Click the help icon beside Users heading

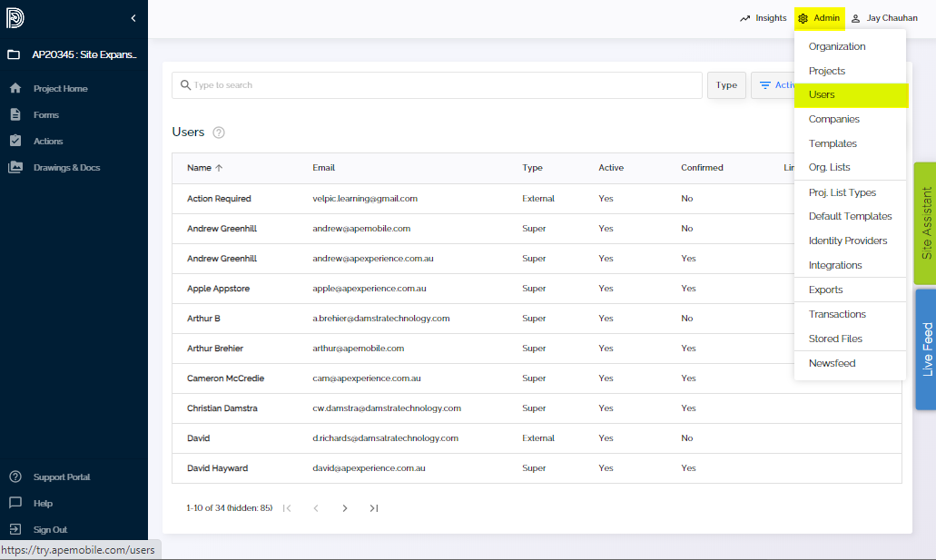click(218, 132)
